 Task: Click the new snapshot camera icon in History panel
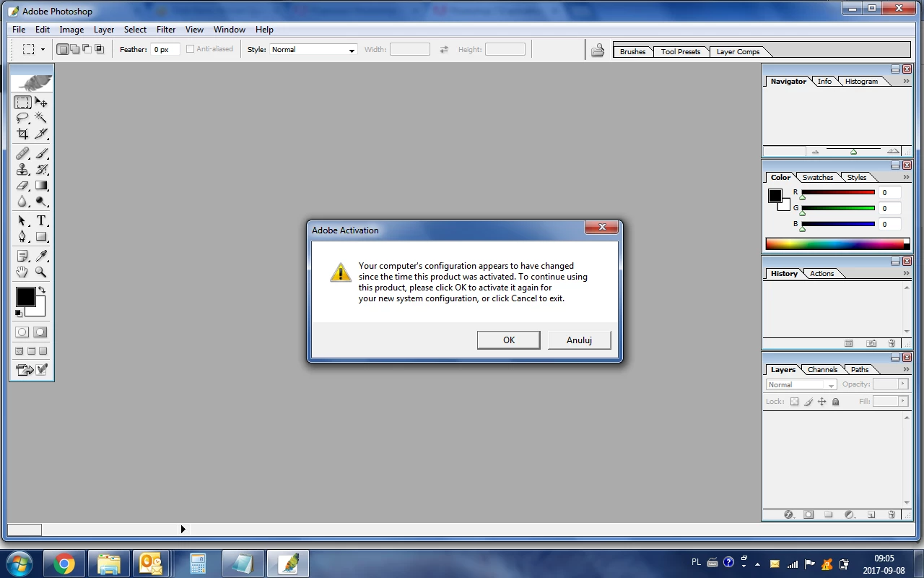click(x=871, y=343)
